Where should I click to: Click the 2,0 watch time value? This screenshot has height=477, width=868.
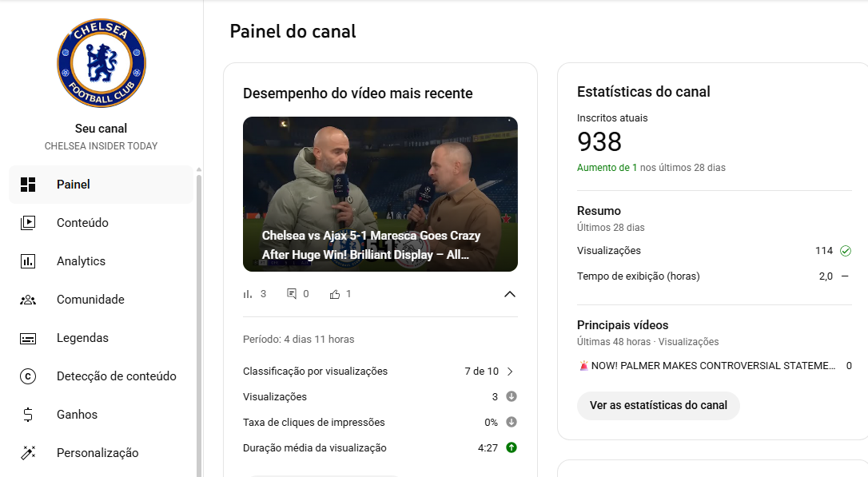coord(826,276)
